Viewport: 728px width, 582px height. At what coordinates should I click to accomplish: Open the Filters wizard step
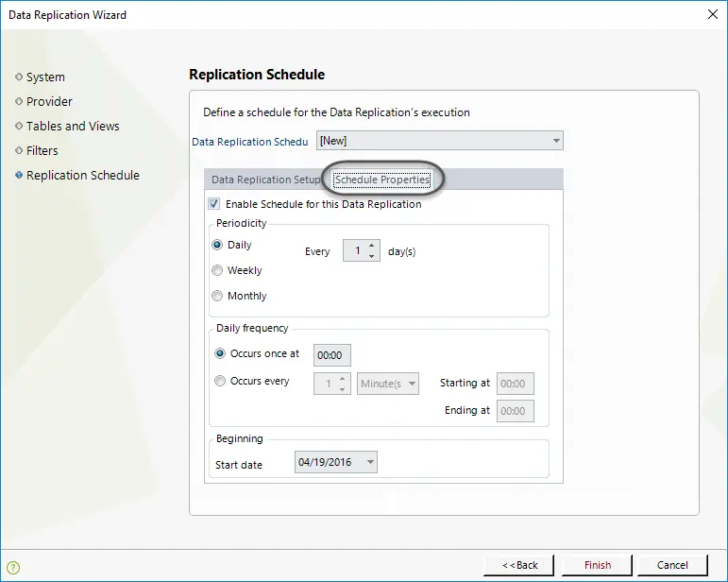(x=37, y=151)
